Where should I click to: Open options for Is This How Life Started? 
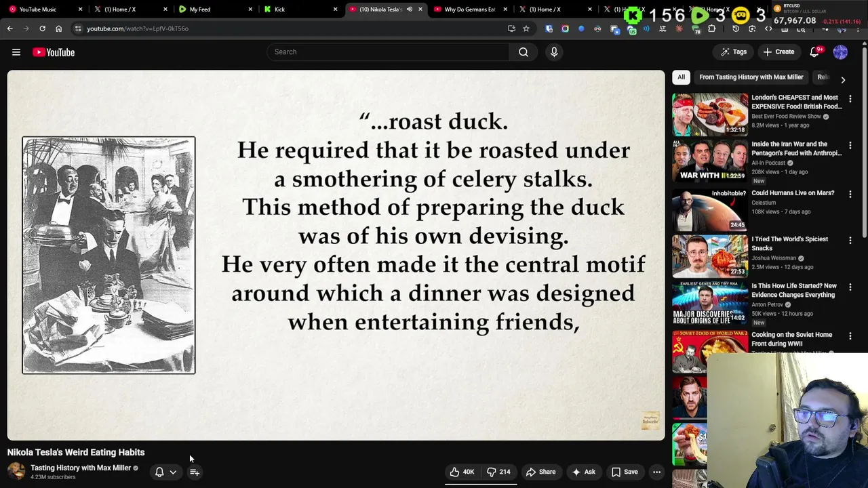(x=850, y=287)
